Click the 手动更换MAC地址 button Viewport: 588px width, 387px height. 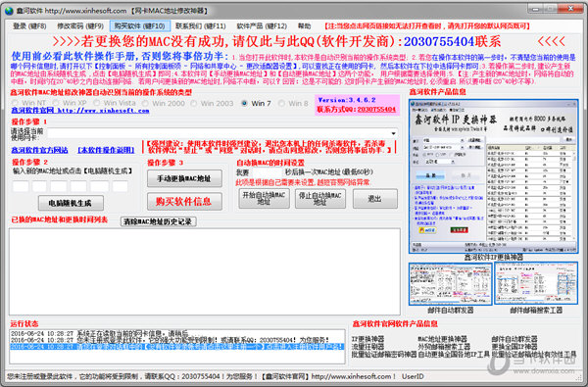(x=184, y=178)
